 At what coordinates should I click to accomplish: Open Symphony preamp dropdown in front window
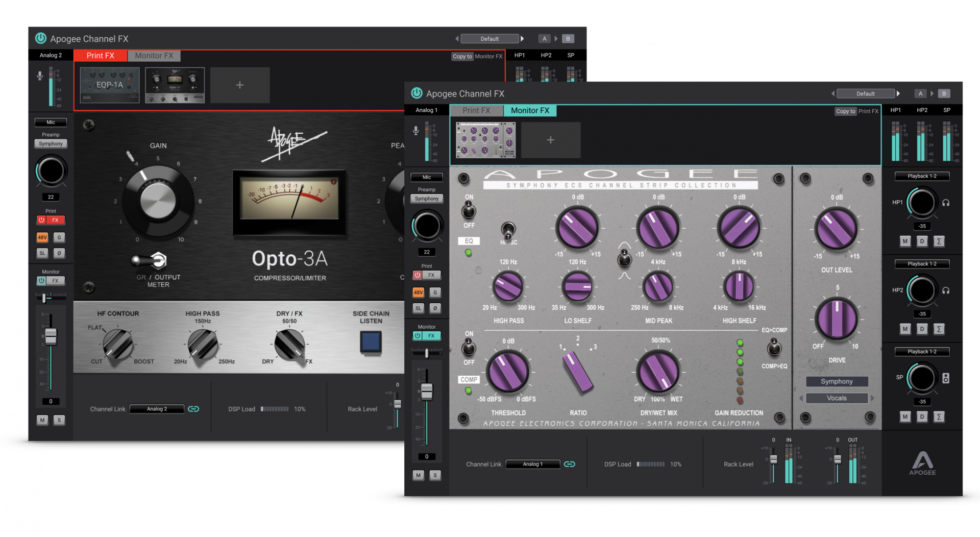click(427, 199)
